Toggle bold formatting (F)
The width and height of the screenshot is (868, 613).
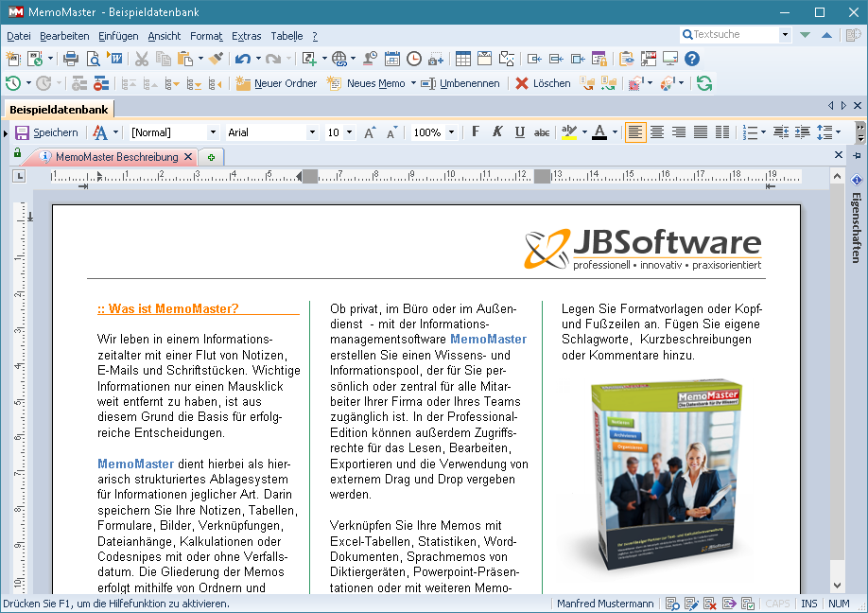(476, 131)
